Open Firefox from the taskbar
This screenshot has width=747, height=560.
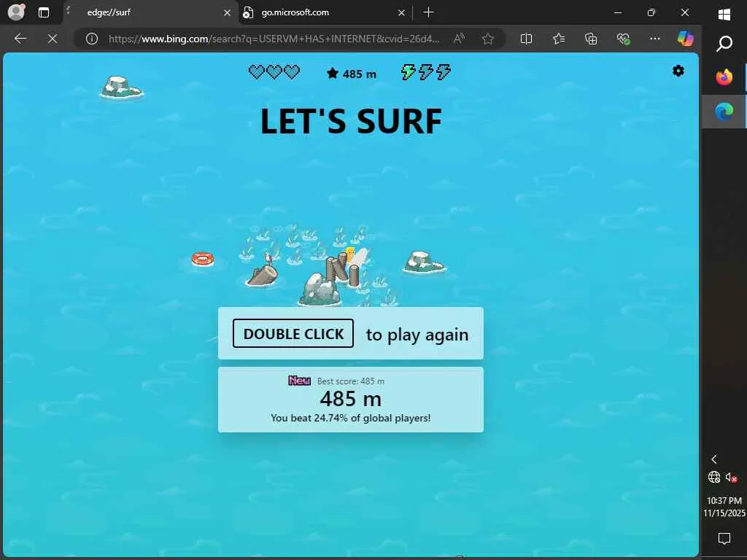pos(724,77)
